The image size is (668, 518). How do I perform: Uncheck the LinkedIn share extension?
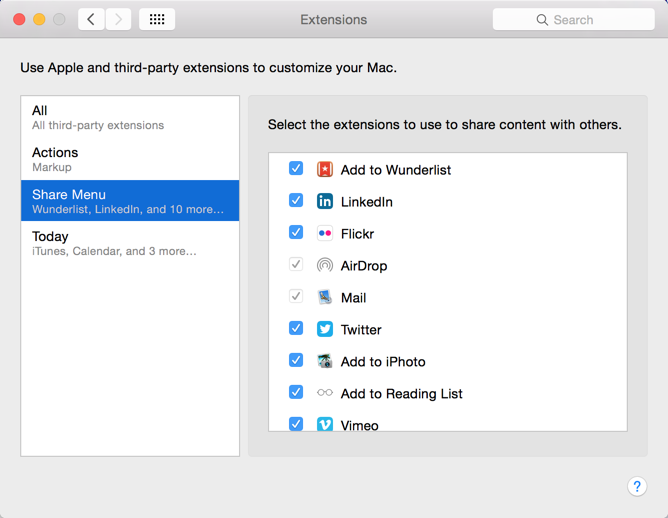tap(296, 201)
